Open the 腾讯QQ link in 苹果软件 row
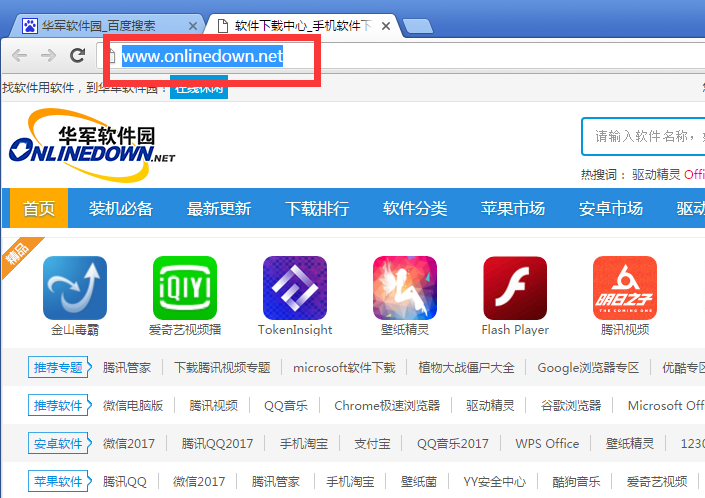Image resolution: width=705 pixels, height=498 pixels. tap(125, 482)
